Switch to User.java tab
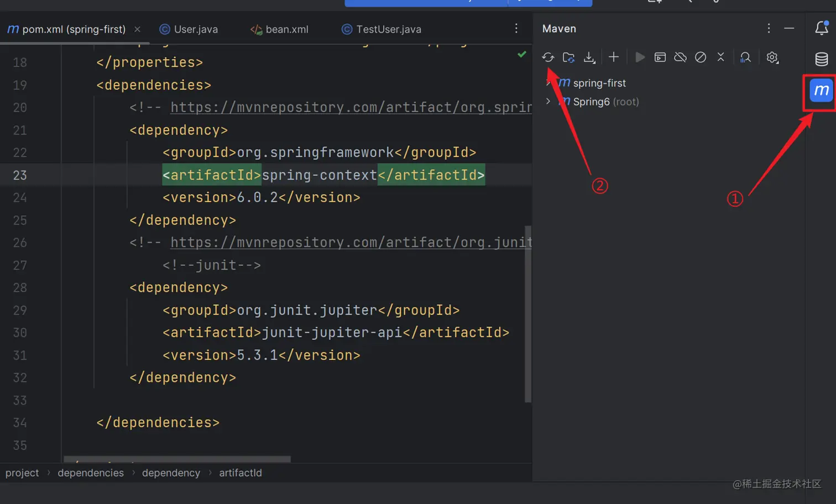 189,29
